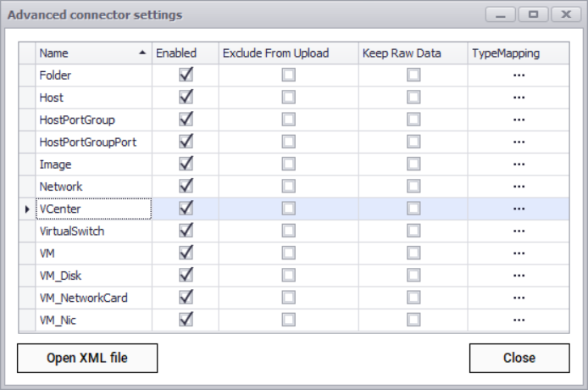Uncheck Enabled for the Folder row
This screenshot has height=390, width=588.
(186, 75)
